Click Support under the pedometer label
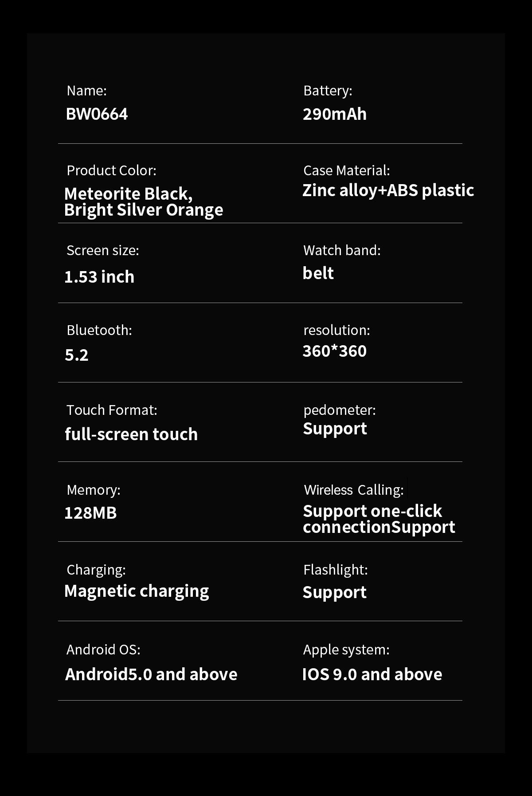532x796 pixels. click(x=335, y=429)
